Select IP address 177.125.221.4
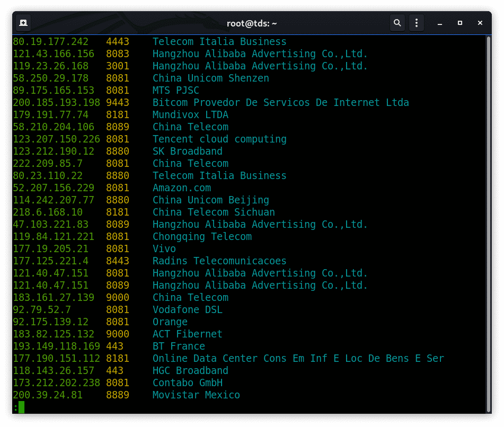The height and width of the screenshot is (427, 504). (50, 261)
